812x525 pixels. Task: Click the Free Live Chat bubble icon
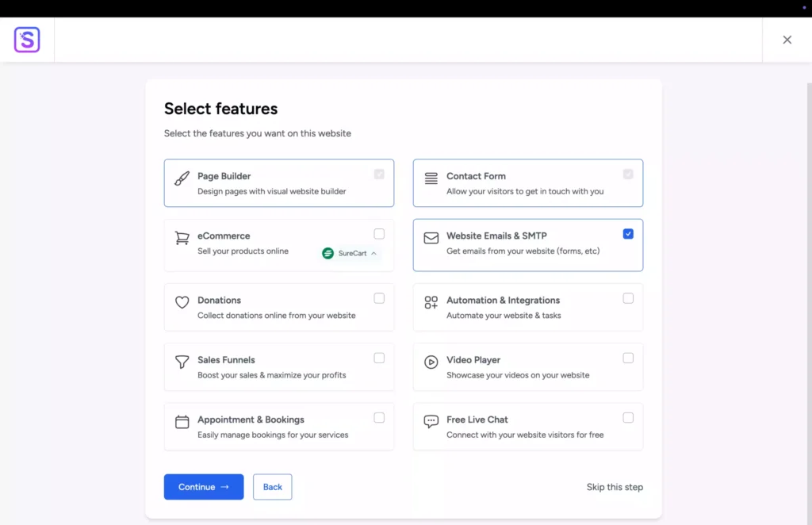click(431, 421)
